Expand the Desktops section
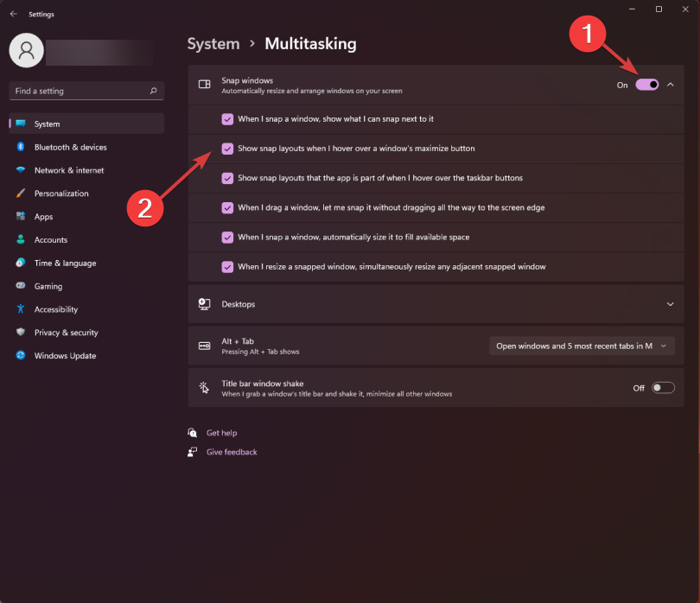 coord(670,304)
